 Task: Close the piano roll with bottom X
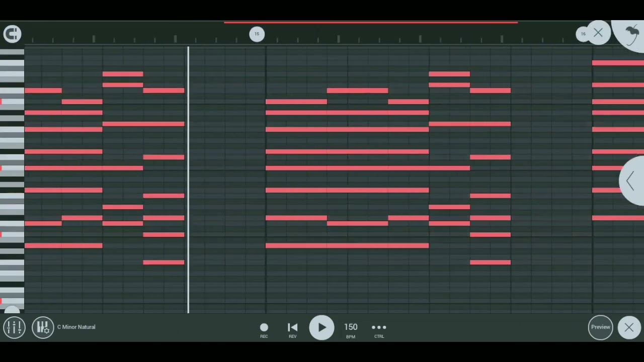pyautogui.click(x=629, y=327)
